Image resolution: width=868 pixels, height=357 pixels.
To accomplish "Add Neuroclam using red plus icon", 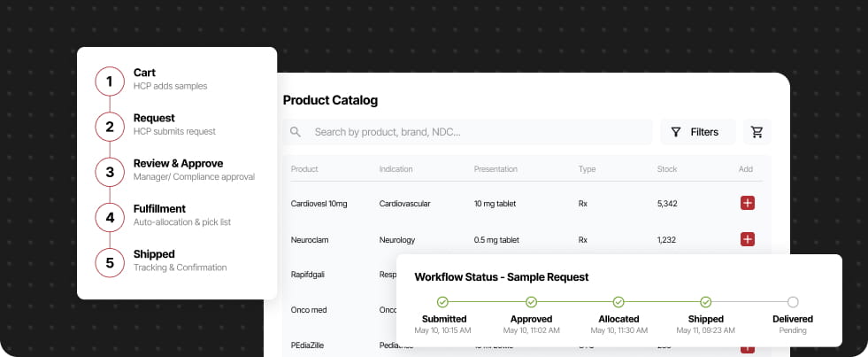I will tap(748, 239).
